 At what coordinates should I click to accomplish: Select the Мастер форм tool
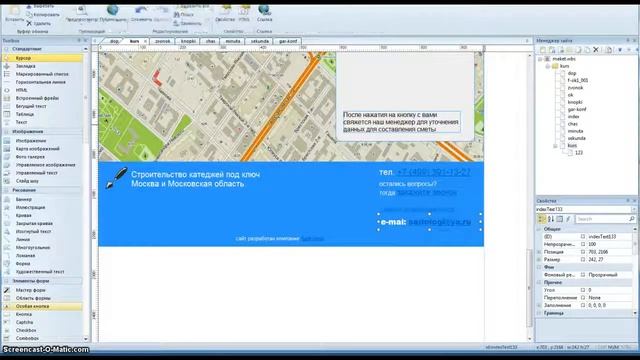42,290
